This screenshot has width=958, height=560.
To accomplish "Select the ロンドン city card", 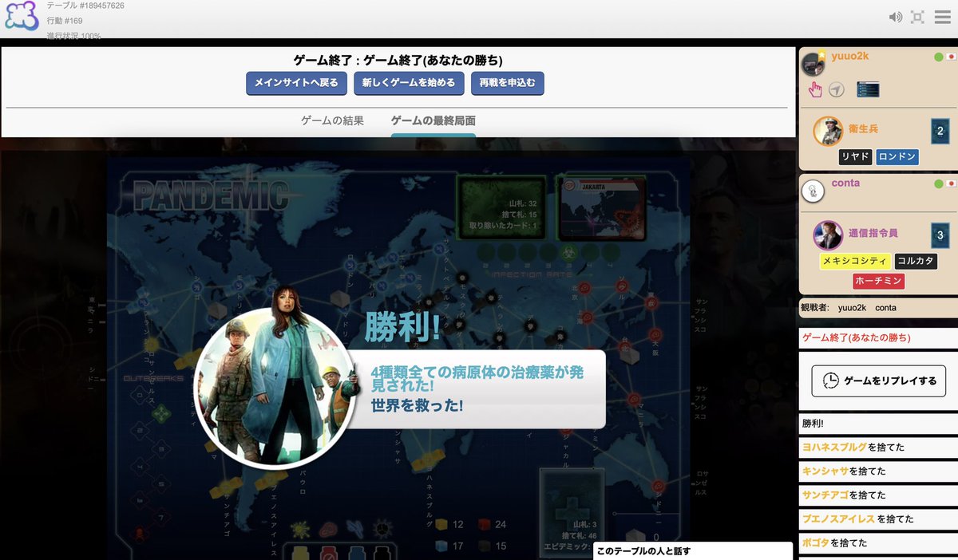I will click(x=897, y=157).
